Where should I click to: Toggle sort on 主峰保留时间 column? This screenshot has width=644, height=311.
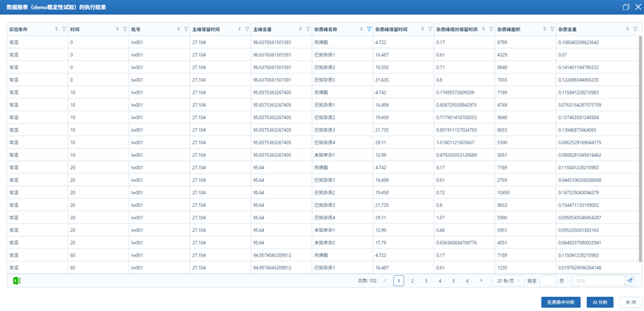point(239,30)
